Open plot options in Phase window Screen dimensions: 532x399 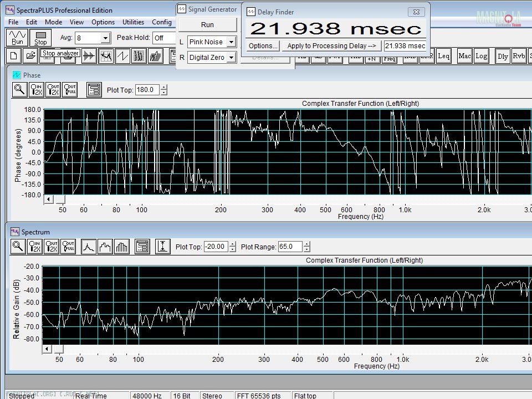tap(94, 90)
